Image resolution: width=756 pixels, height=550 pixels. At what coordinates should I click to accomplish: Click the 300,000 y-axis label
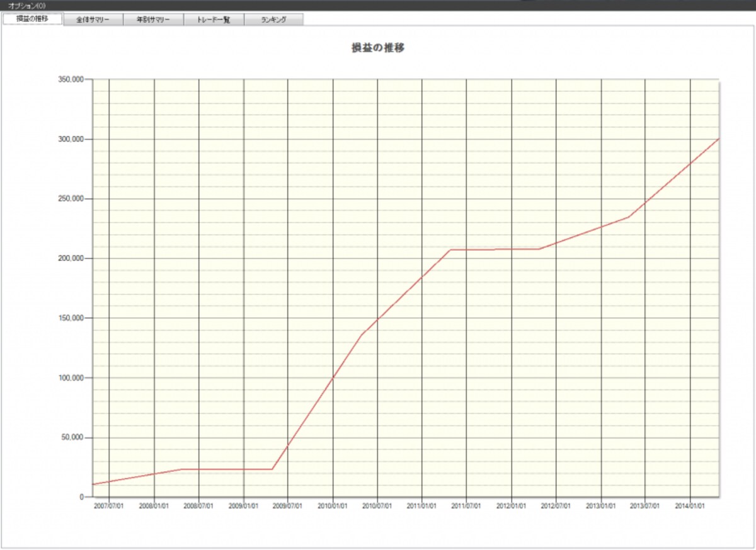(x=70, y=139)
